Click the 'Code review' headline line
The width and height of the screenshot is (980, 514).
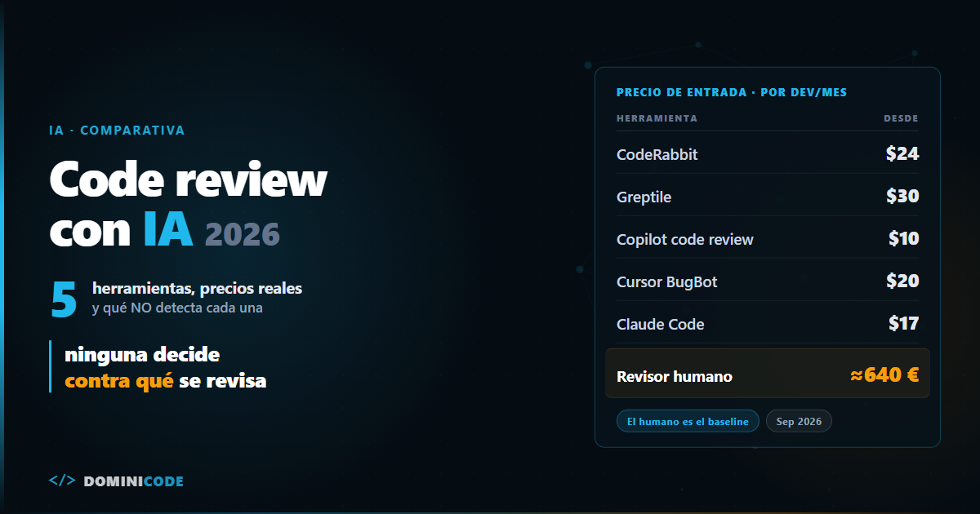tap(188, 179)
